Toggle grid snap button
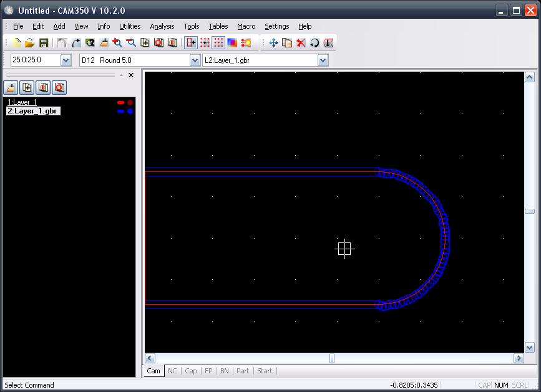This screenshot has width=541, height=392. (205, 43)
